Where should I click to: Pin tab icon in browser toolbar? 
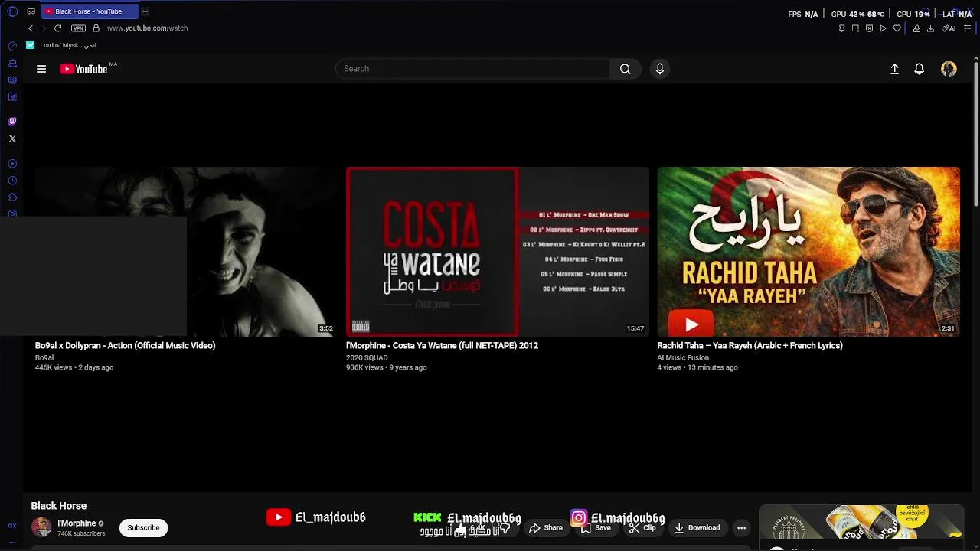pyautogui.click(x=841, y=28)
